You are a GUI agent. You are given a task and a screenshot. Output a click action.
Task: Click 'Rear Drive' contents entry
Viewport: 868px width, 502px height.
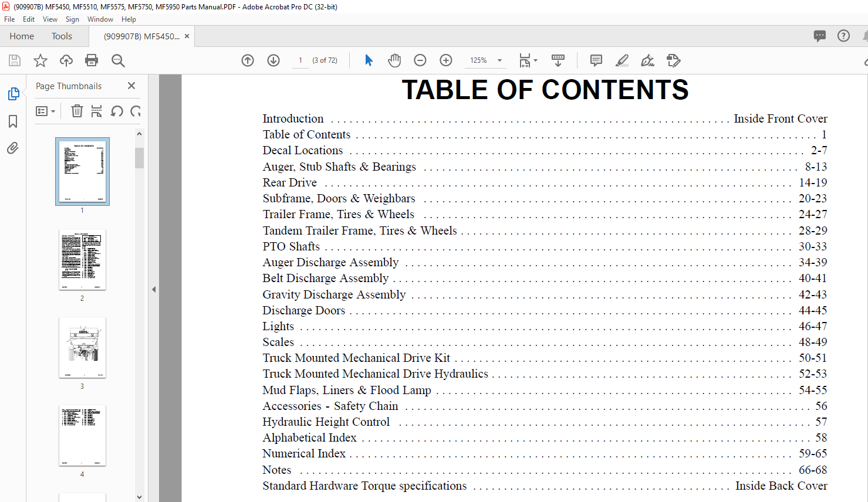pos(290,183)
